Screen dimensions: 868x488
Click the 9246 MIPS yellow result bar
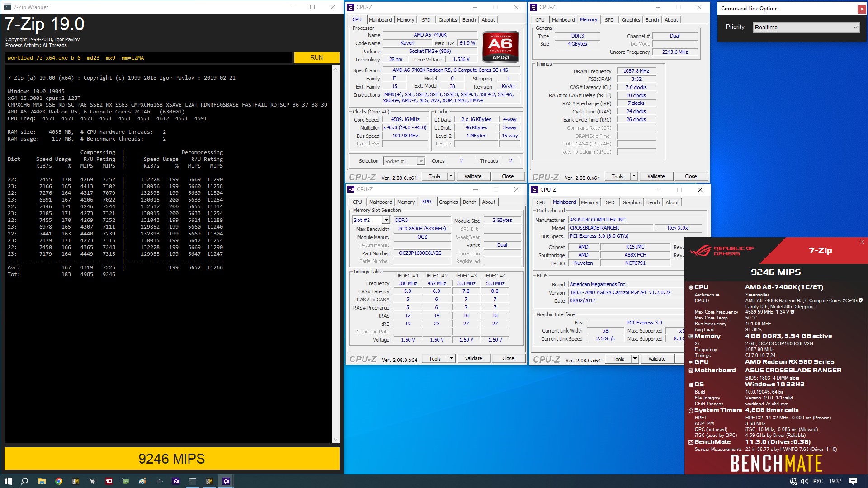coord(172,459)
